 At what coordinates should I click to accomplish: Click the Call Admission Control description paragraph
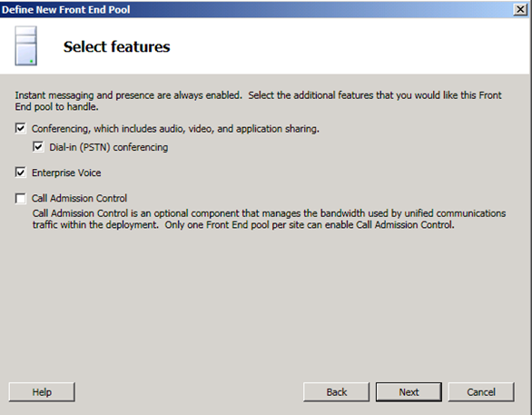(x=269, y=219)
